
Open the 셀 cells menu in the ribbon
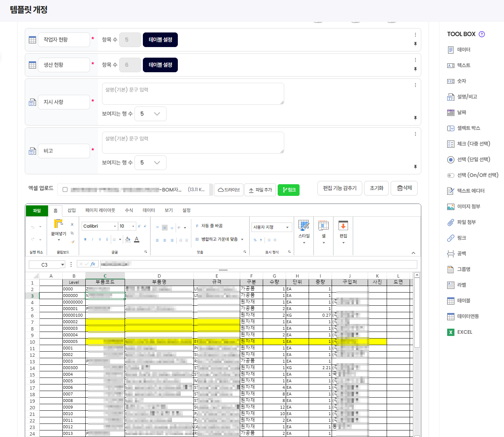click(324, 232)
